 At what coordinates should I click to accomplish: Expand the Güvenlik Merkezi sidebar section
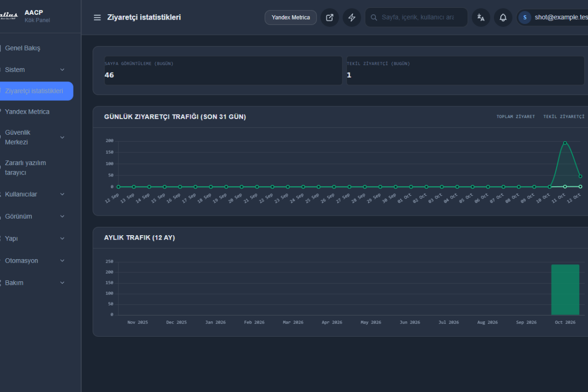coord(37,137)
